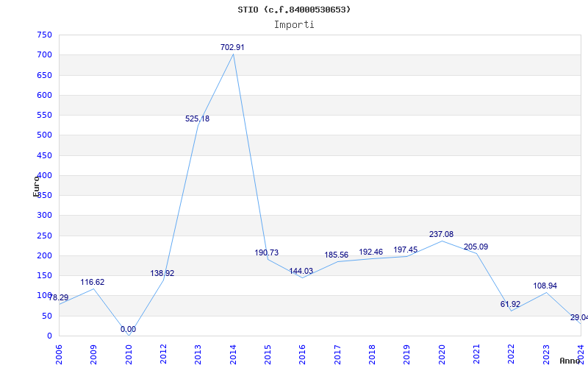The width and height of the screenshot is (588, 368).
Task: Click the 29.04 data label
Action: point(579,318)
